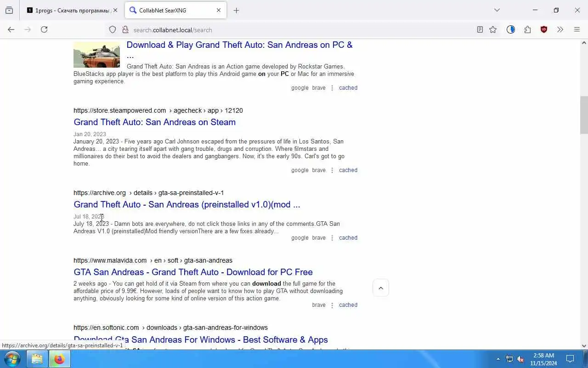Viewport: 588px width, 368px height.
Task: Click the 'Jan 20, 2023' date text
Action: 90,134
